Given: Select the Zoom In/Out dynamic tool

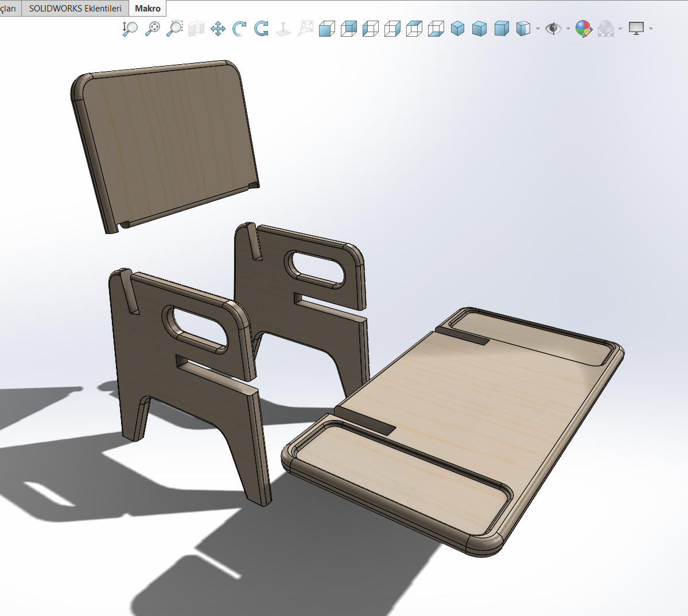Looking at the screenshot, I should [x=130, y=29].
